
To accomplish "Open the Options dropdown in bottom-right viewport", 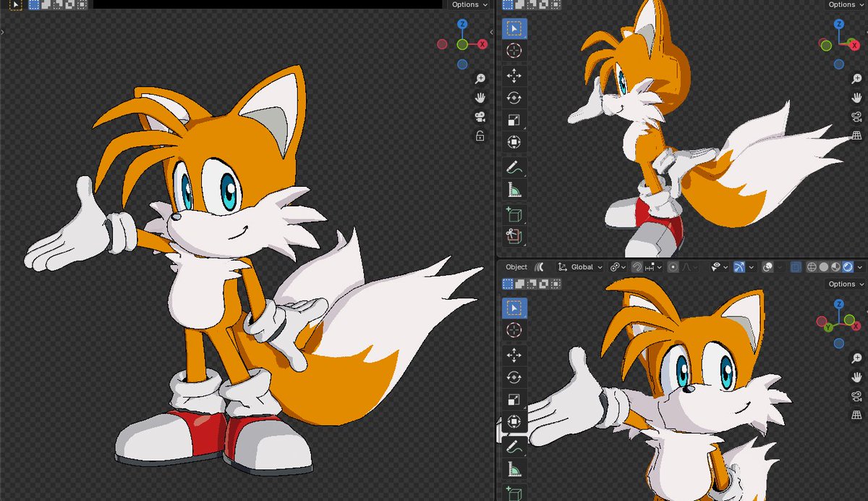I will click(x=846, y=285).
